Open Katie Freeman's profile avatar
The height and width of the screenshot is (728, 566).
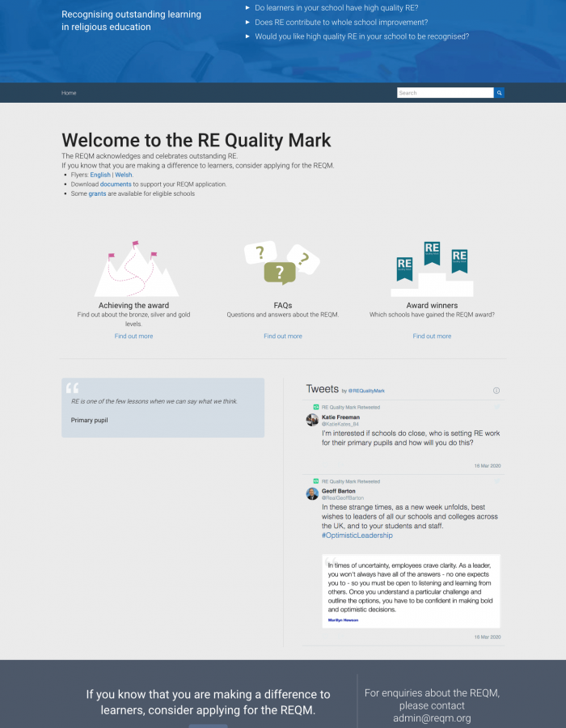(312, 420)
